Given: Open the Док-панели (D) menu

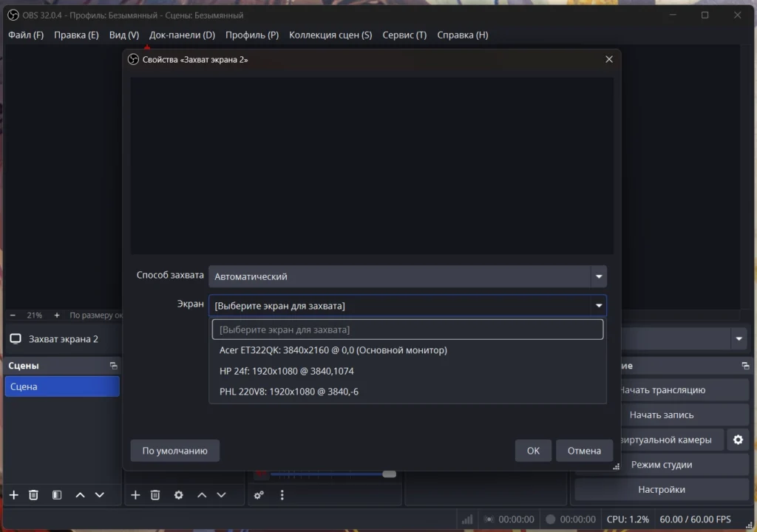Looking at the screenshot, I should (182, 35).
